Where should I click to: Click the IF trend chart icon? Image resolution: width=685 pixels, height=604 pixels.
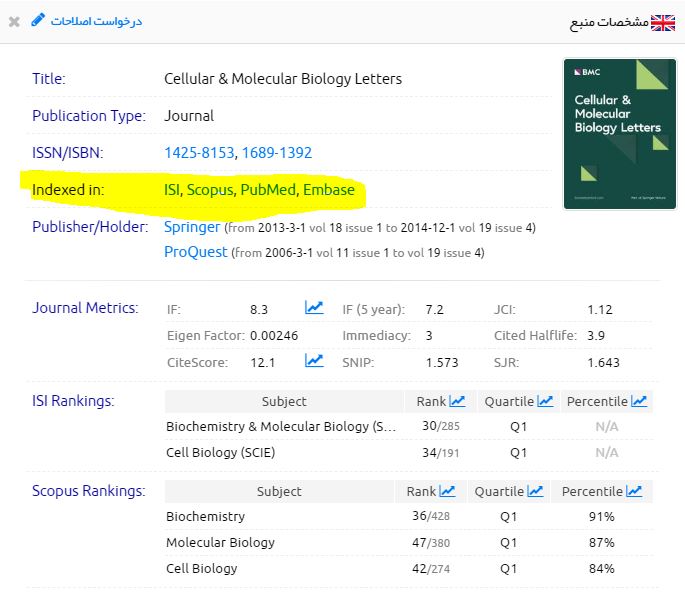(314, 308)
